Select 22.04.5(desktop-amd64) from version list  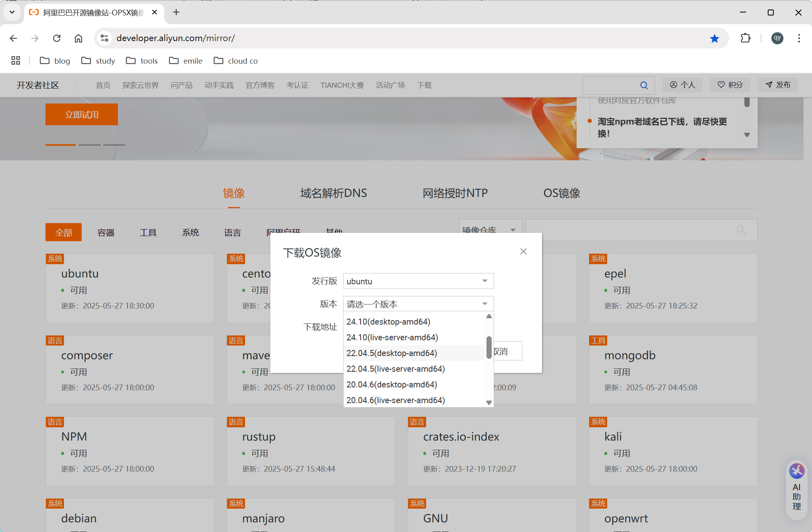tap(392, 353)
